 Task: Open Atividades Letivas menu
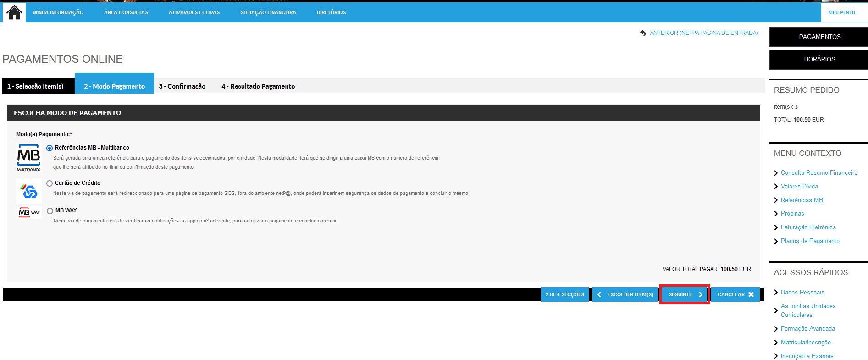tap(194, 12)
